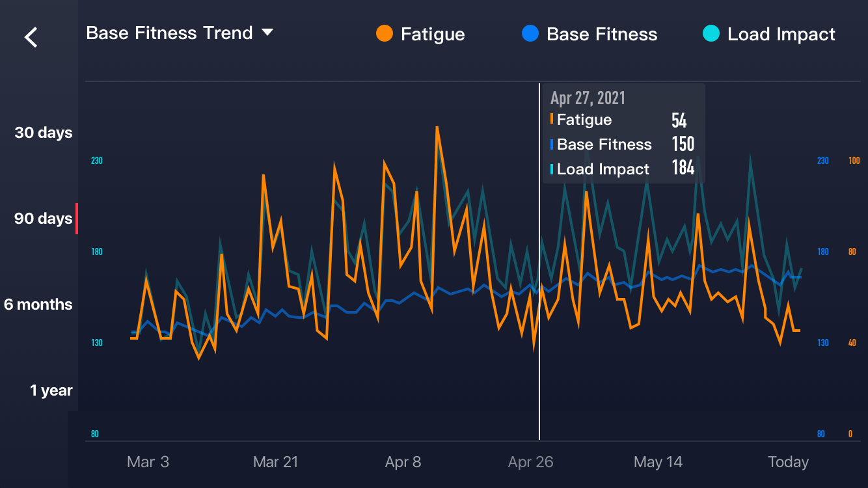868x488 pixels.
Task: Hide the Load Impact series label
Action: [781, 34]
